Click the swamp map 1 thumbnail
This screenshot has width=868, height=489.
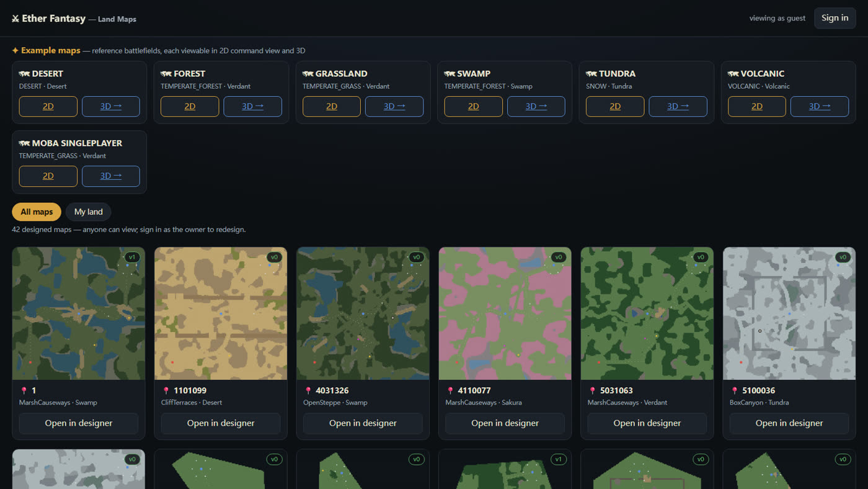pyautogui.click(x=79, y=313)
